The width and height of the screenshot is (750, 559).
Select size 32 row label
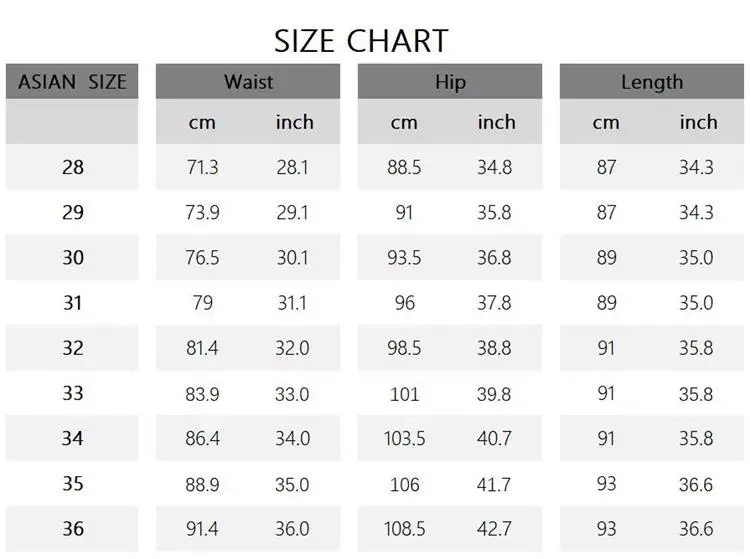click(x=73, y=348)
